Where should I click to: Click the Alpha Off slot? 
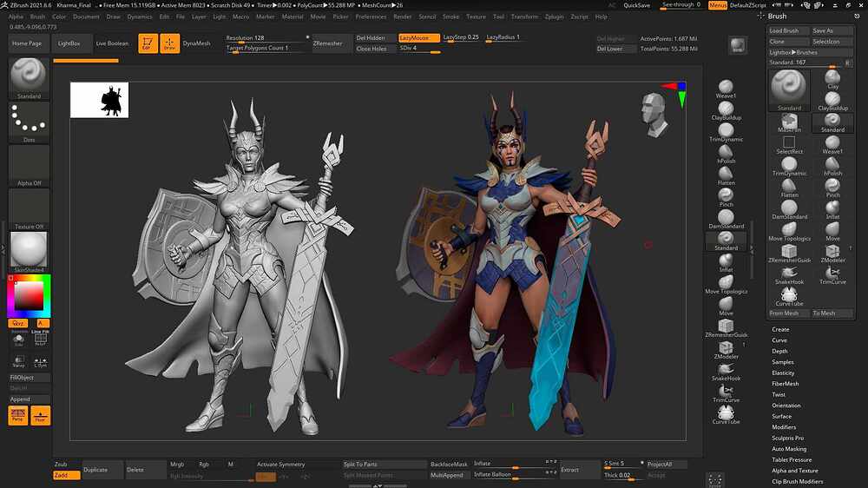[29, 166]
